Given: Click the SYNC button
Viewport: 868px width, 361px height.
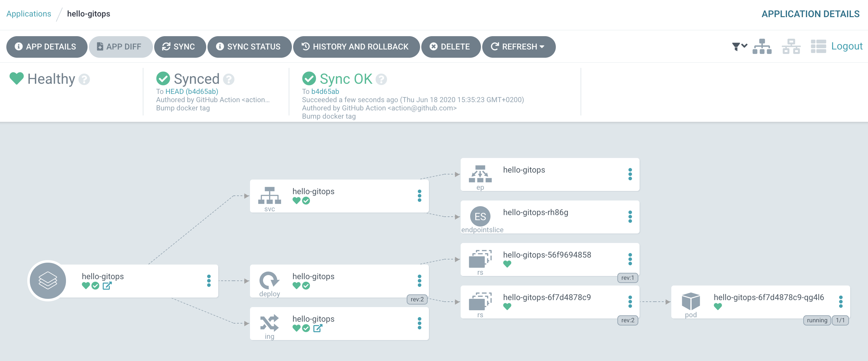Looking at the screenshot, I should (179, 47).
